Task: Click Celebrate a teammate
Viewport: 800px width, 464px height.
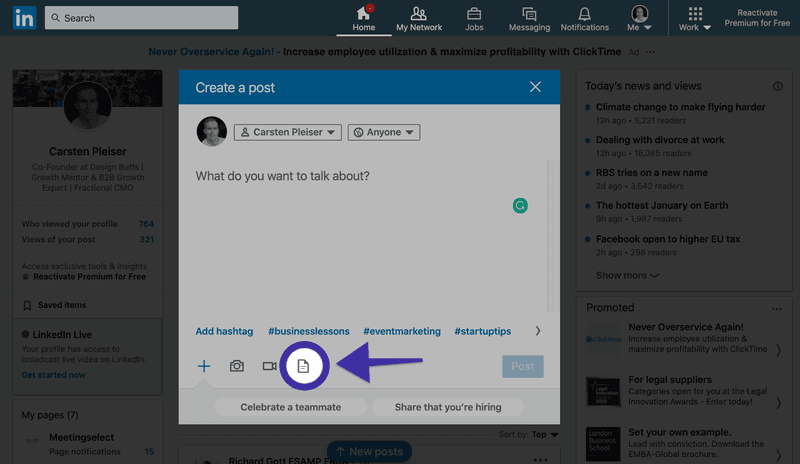Action: [x=291, y=407]
